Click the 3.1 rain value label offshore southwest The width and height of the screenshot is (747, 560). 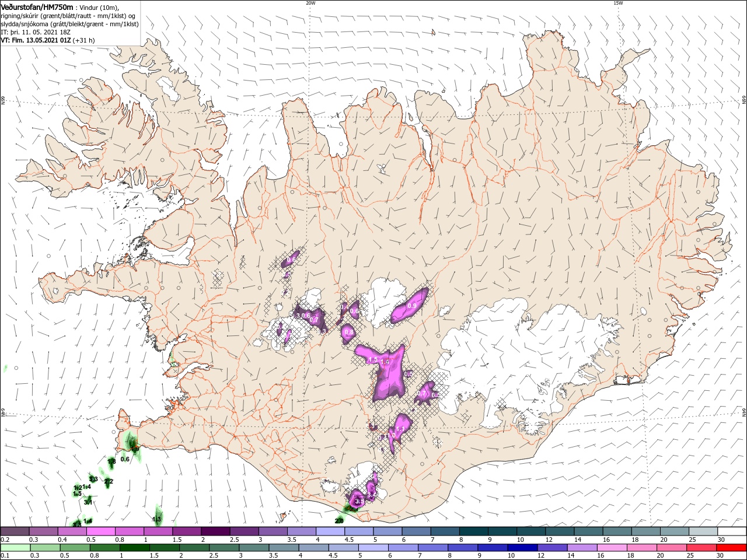click(89, 502)
